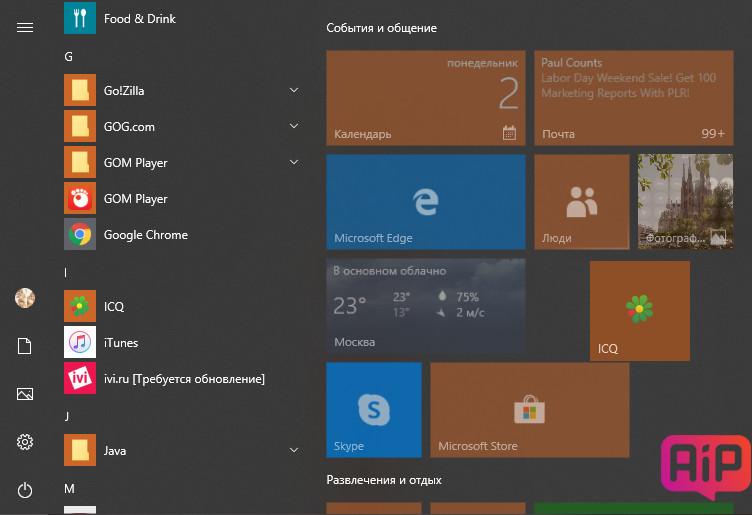The image size is (752, 515).
Task: Open the Москва weather tile
Action: click(x=426, y=306)
